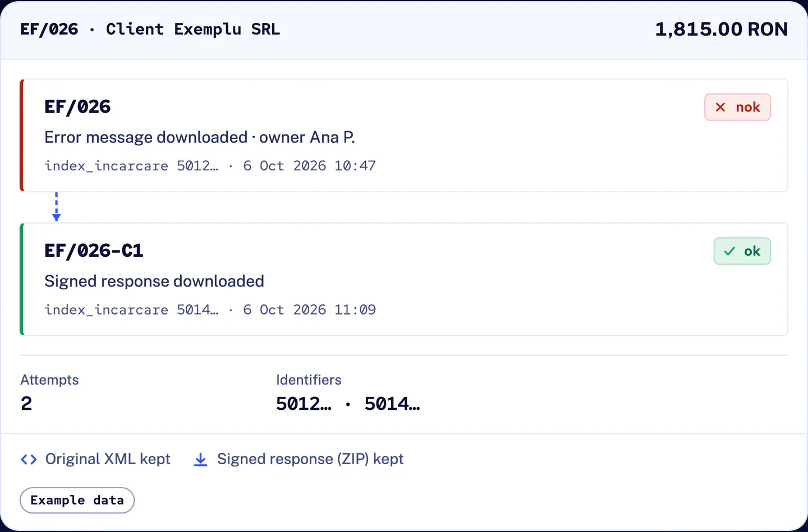Click 'index_incarcare 5012…' timestamp line 10:47
808x532 pixels.
tap(210, 166)
